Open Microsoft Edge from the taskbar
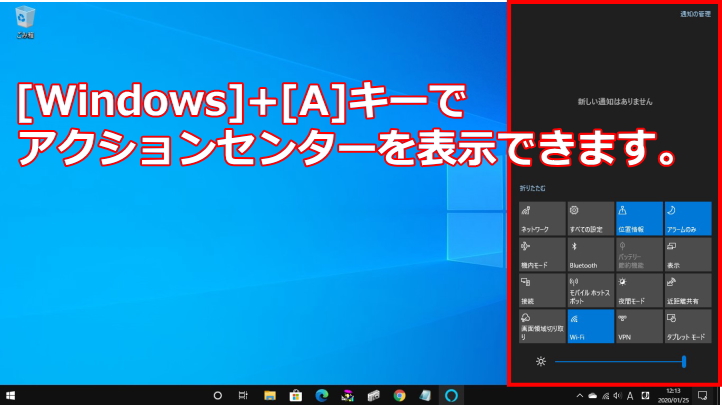Image resolution: width=722 pixels, height=405 pixels. pos(322,395)
